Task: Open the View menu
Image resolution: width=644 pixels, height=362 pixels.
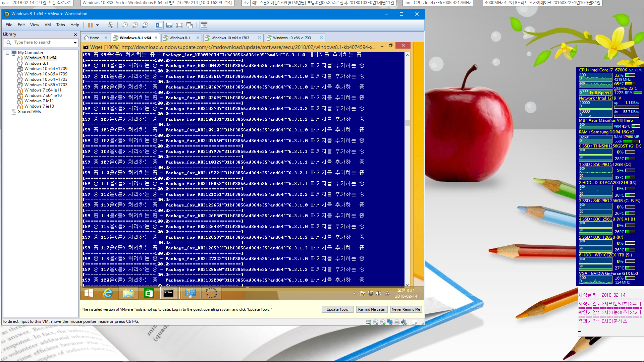Action: coord(35,25)
